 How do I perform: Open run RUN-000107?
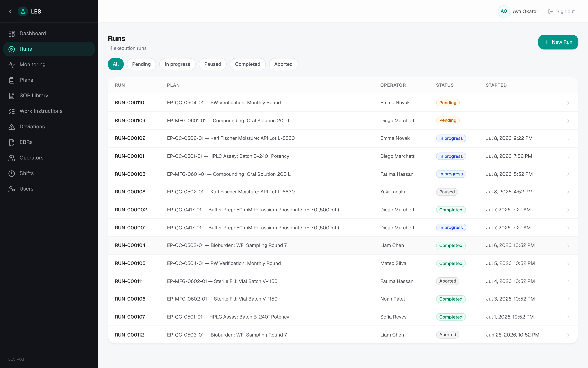pyautogui.click(x=343, y=317)
